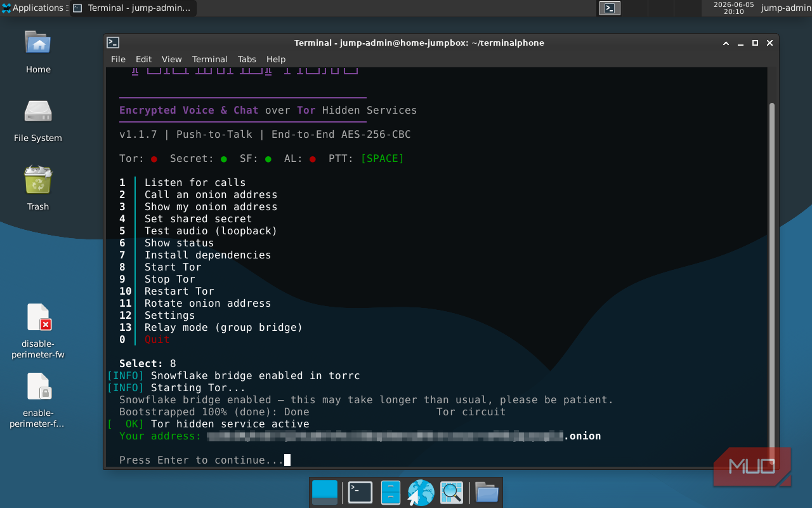Screen dimensions: 812x508
Task: Open the jump-admin user menu in panel
Action: tap(786, 8)
